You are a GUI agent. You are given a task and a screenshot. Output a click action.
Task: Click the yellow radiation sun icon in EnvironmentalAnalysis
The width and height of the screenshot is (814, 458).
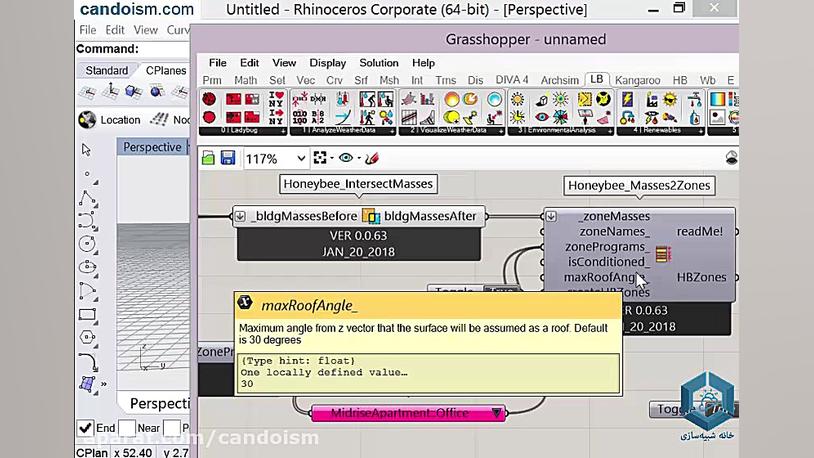coord(518,99)
